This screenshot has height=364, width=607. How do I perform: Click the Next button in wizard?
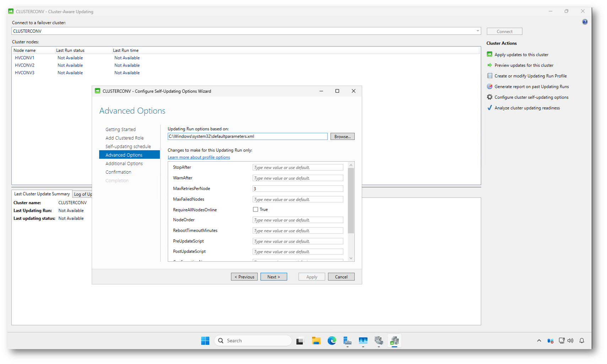point(273,277)
